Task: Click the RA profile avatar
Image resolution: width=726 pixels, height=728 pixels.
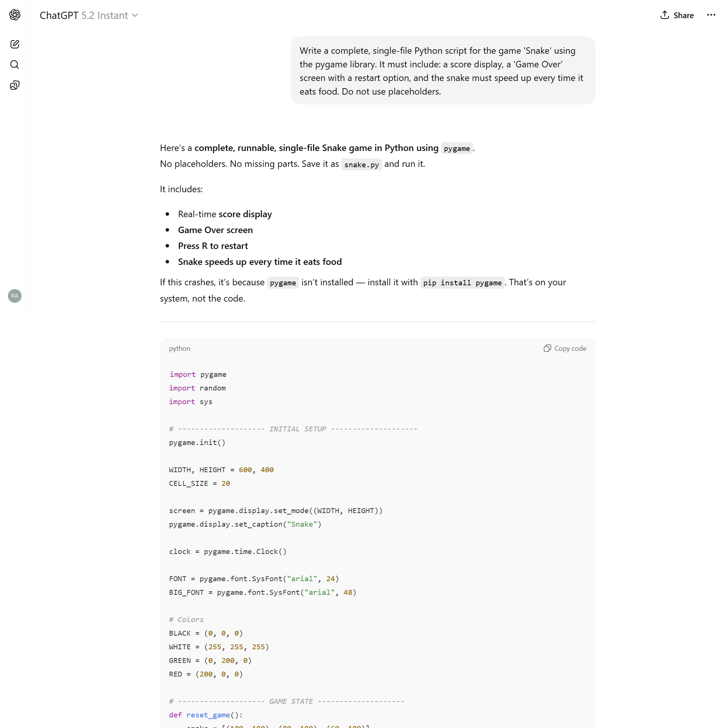Action: pyautogui.click(x=15, y=296)
